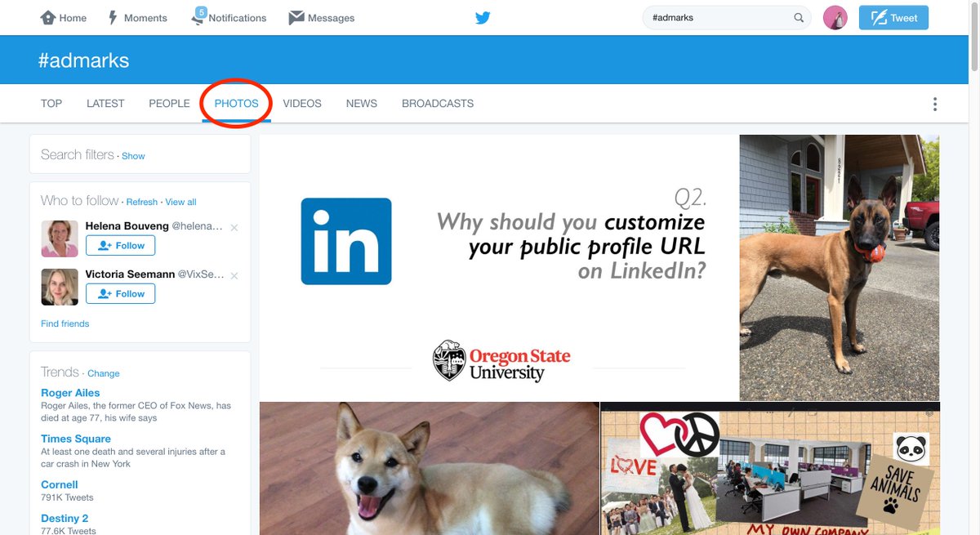Screen dimensions: 980x535
Task: Switch to the NEWS tab
Action: [362, 104]
